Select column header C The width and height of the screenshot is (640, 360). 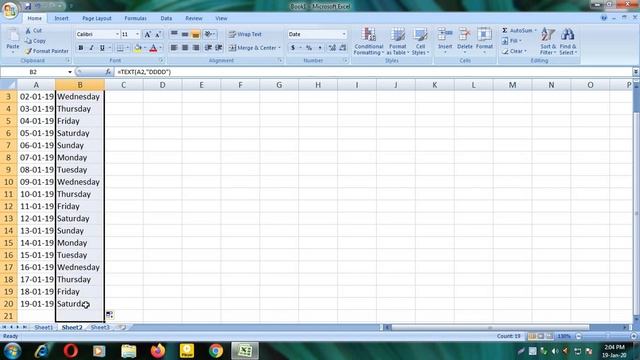[x=123, y=85]
